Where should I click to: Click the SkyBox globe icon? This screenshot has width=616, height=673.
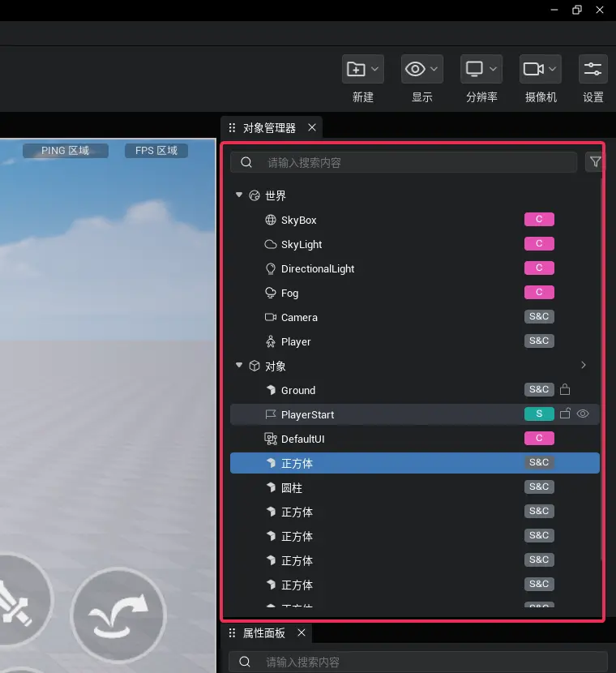point(270,220)
